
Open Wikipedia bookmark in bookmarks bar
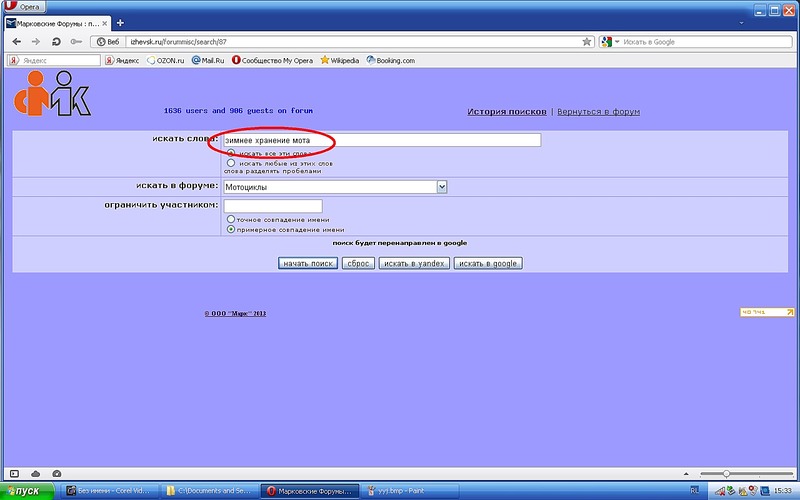(x=340, y=60)
